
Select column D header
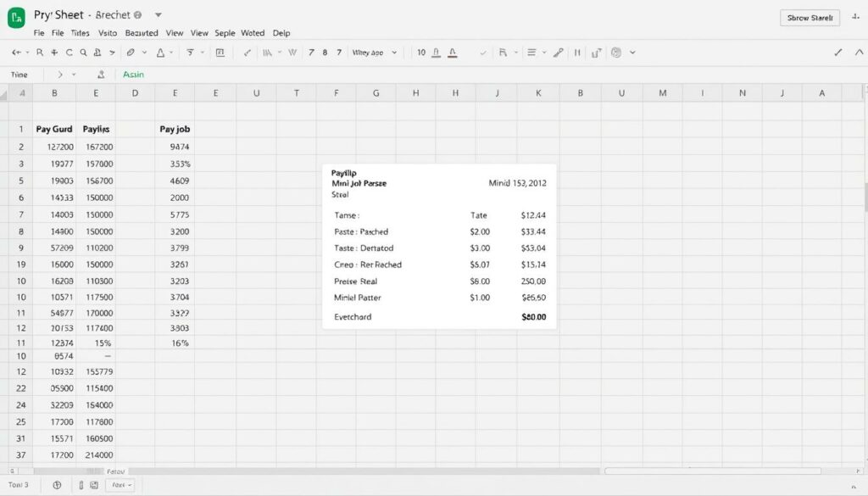point(135,93)
